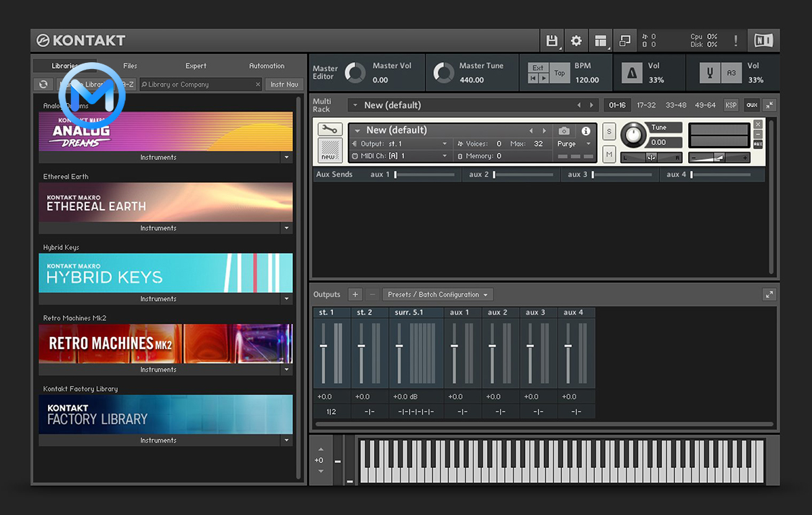Viewport: 812px width, 515px height.
Task: Open the Automation tab
Action: point(267,66)
